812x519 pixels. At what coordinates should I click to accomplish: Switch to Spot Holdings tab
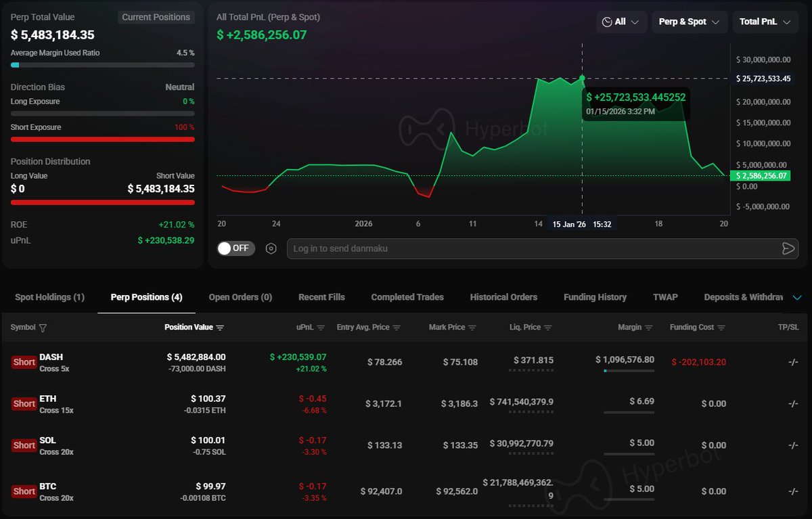click(x=49, y=297)
